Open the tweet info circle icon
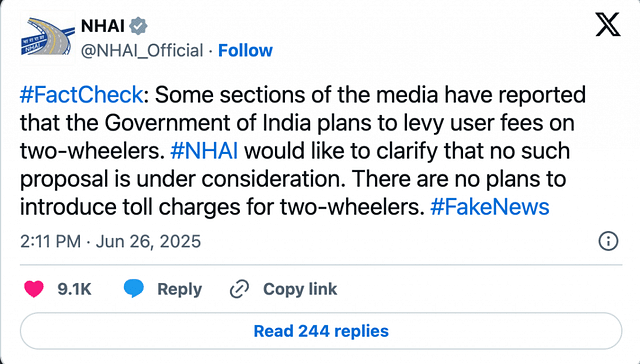The image size is (640, 364). [608, 241]
